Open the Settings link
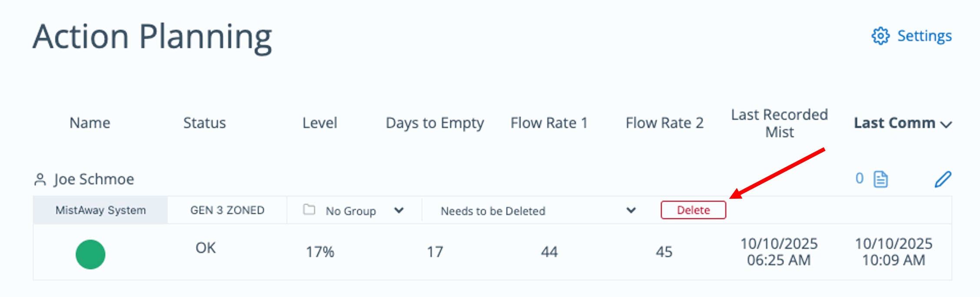The image size is (980, 297). coord(924,36)
